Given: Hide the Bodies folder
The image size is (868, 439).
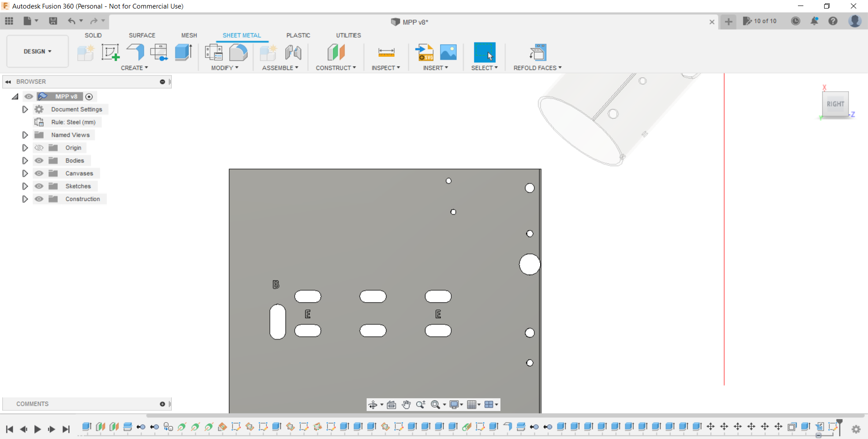Looking at the screenshot, I should [x=39, y=160].
